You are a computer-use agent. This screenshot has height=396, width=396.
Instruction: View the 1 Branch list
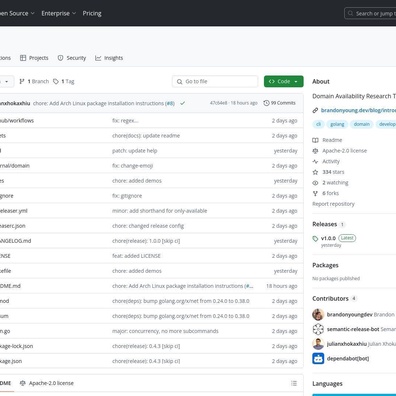[34, 81]
